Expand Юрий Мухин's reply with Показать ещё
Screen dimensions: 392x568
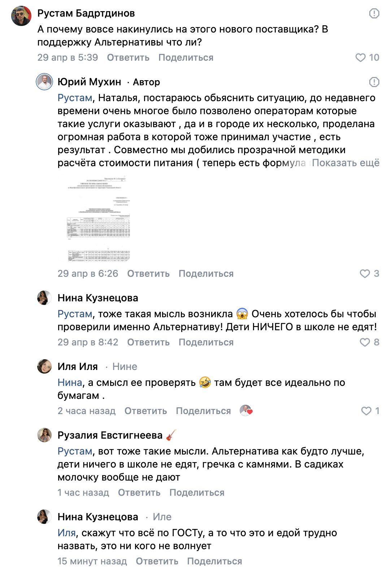click(x=345, y=163)
